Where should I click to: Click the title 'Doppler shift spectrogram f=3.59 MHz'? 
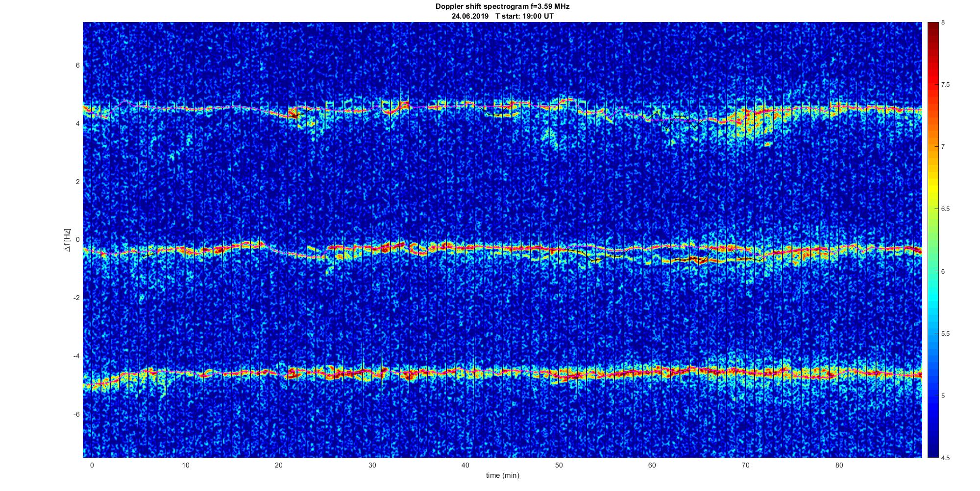(503, 7)
